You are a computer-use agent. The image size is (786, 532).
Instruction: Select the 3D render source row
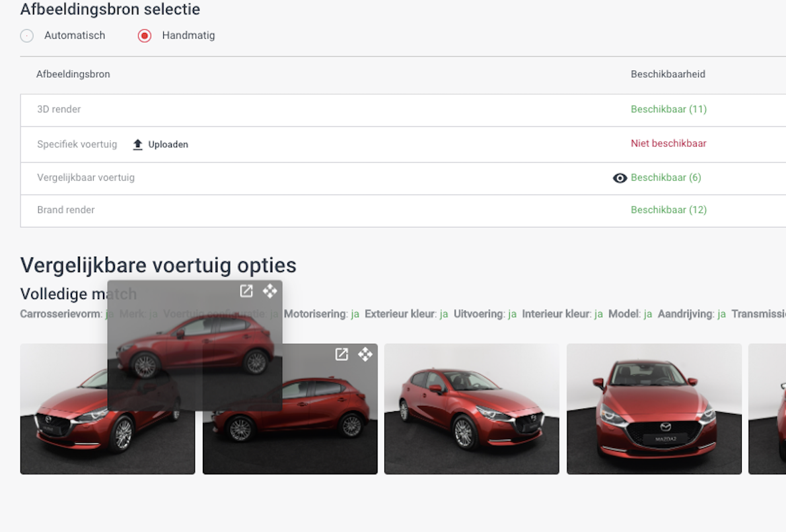(x=59, y=110)
